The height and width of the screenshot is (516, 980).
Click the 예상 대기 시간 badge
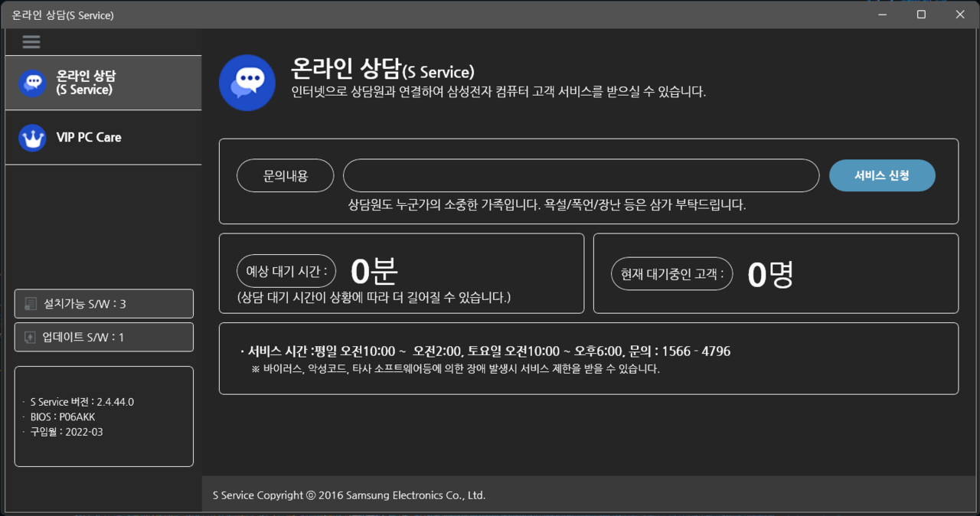285,270
